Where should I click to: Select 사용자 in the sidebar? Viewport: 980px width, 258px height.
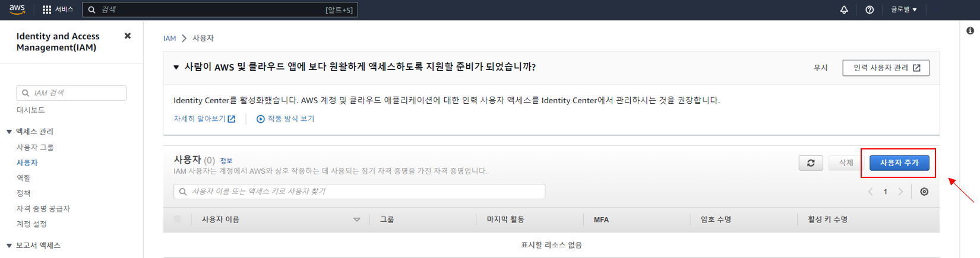[x=27, y=163]
